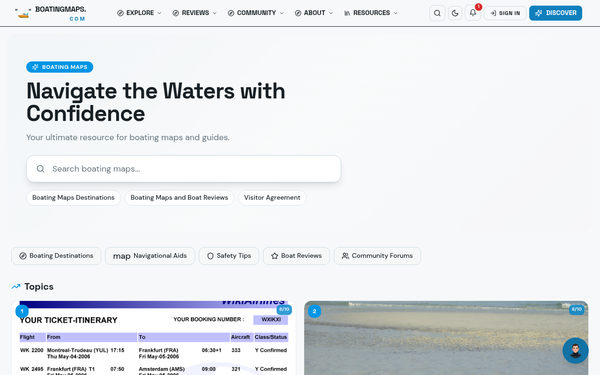The height and width of the screenshot is (375, 600).
Task: Open the Visitor Agreement link
Action: click(x=272, y=198)
